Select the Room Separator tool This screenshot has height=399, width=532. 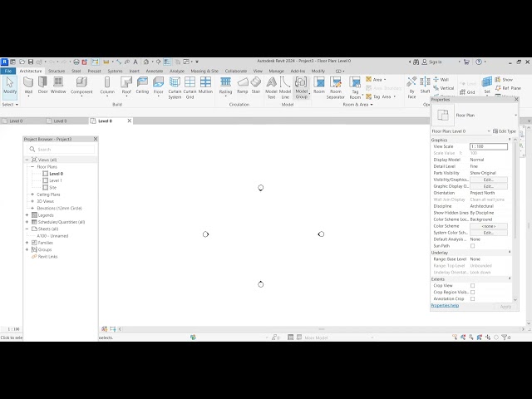(336, 87)
